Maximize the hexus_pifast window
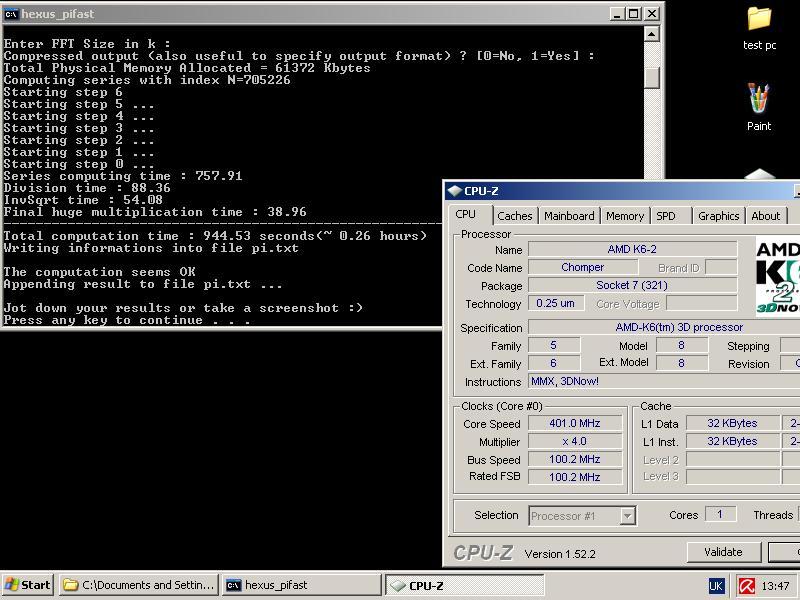 tap(634, 14)
